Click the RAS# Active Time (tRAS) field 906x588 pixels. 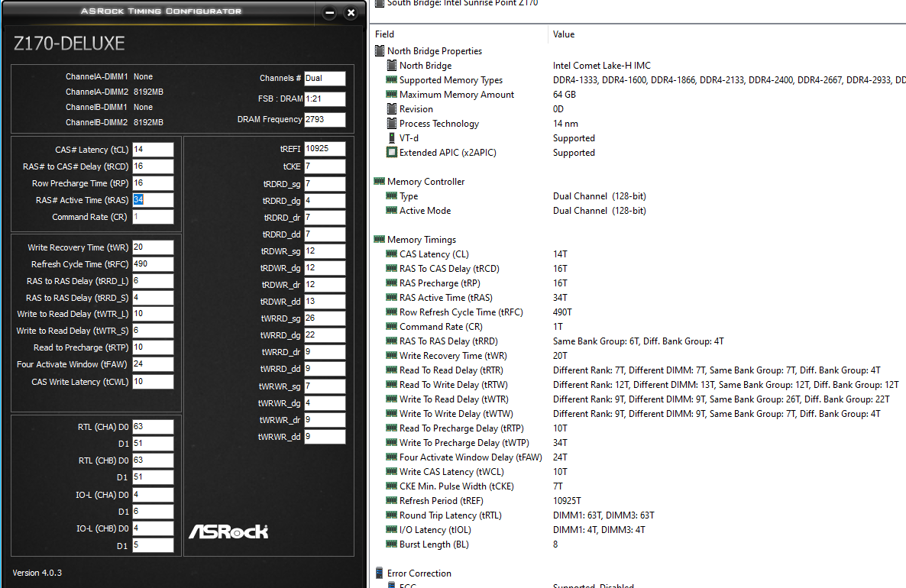coord(153,199)
